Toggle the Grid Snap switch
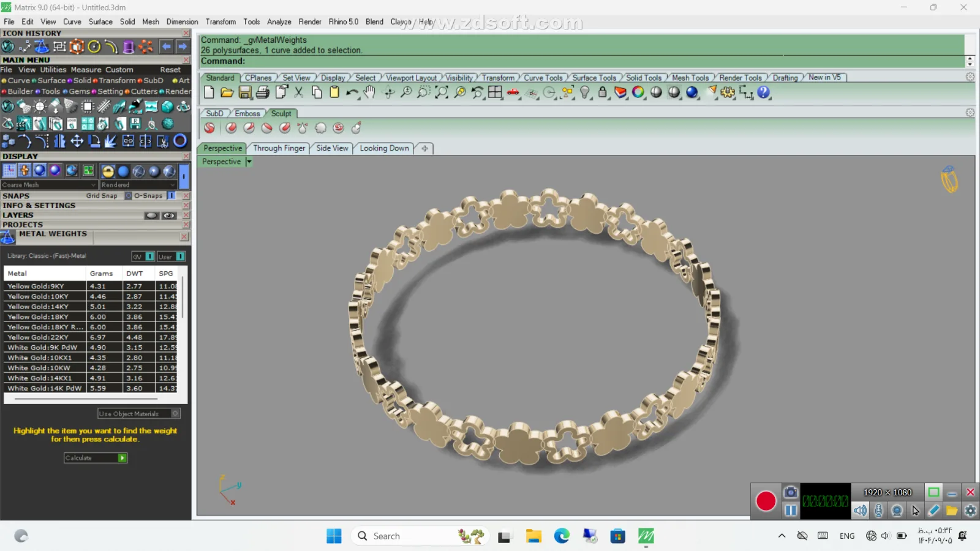The width and height of the screenshot is (980, 551). pos(128,196)
